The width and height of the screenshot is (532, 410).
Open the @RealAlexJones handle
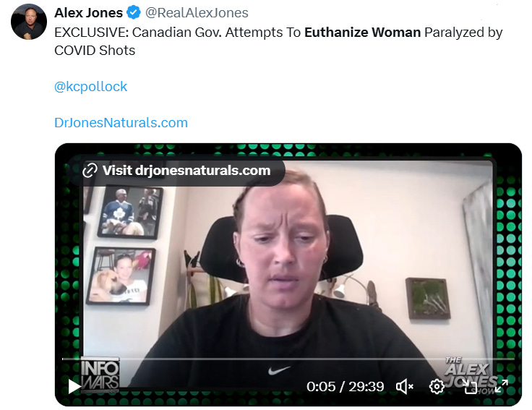(197, 12)
